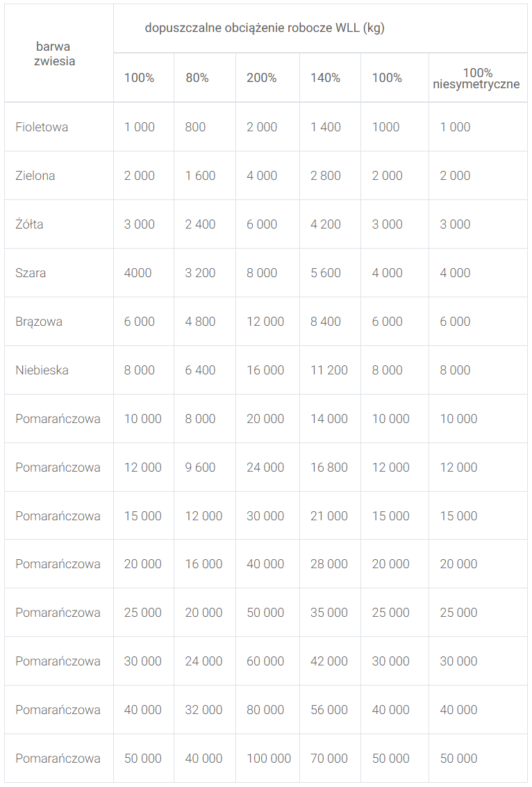Click the 100 000 value cell
The image size is (532, 787).
coord(269,759)
